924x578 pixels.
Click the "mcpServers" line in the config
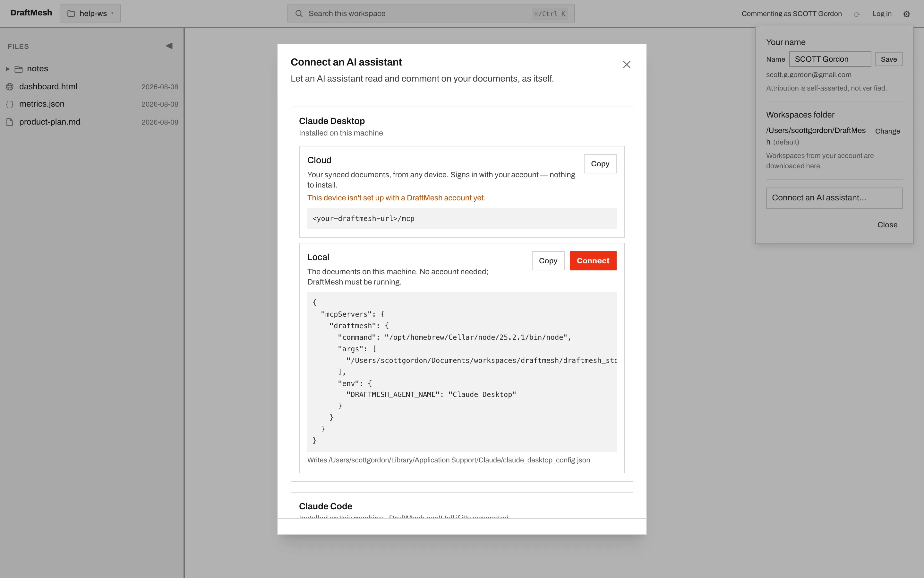tap(352, 314)
